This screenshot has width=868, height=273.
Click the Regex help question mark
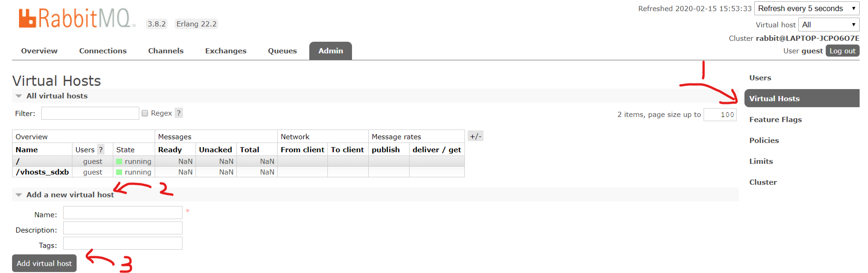(179, 113)
